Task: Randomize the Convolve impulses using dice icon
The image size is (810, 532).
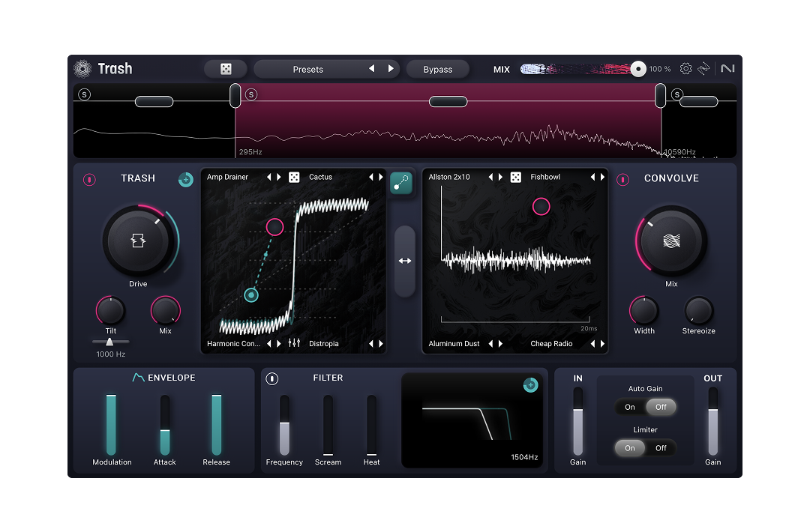Action: (516, 178)
